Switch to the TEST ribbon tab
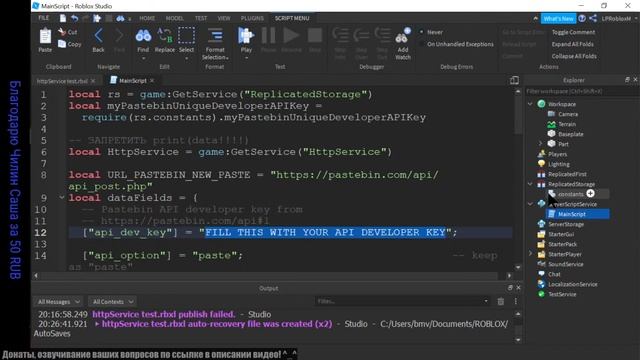 [201, 18]
